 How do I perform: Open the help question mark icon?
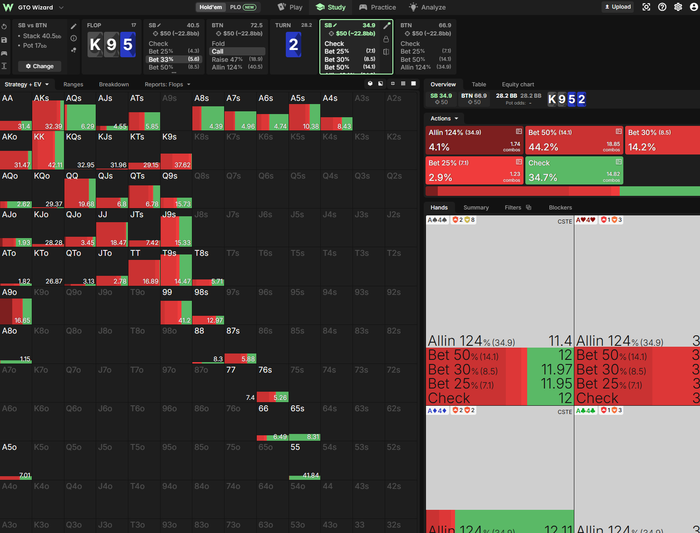point(662,7)
